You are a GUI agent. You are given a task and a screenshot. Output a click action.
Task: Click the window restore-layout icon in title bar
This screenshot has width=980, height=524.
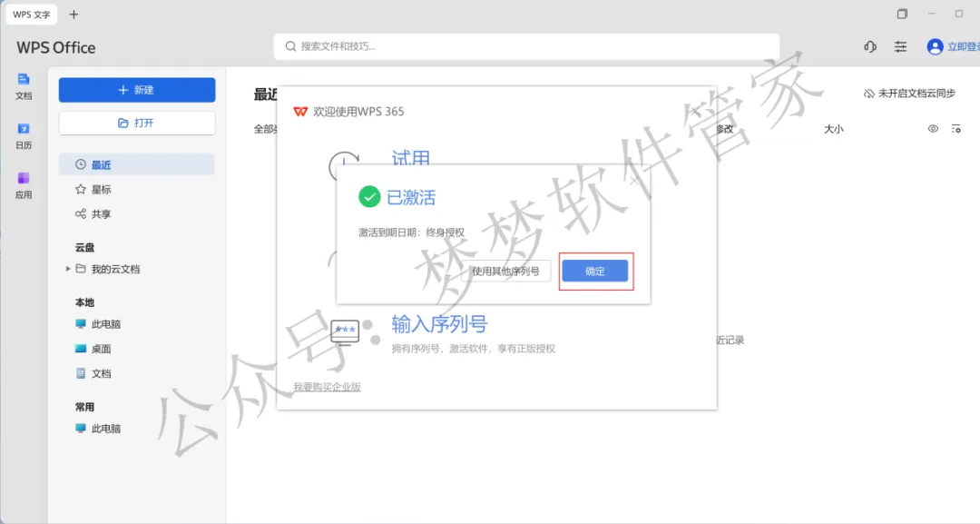(x=902, y=14)
